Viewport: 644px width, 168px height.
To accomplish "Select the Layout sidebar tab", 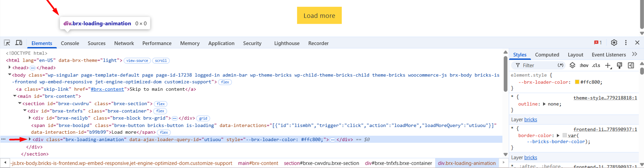I will (x=575, y=55).
